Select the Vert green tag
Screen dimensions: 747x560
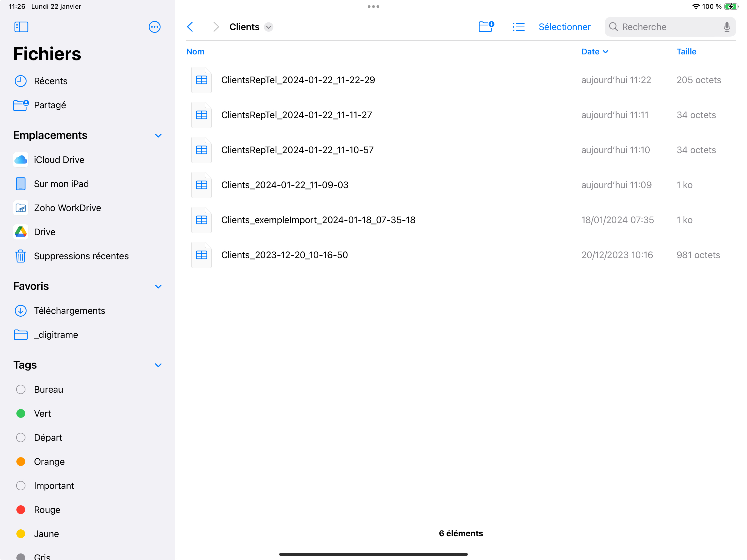tap(21, 413)
